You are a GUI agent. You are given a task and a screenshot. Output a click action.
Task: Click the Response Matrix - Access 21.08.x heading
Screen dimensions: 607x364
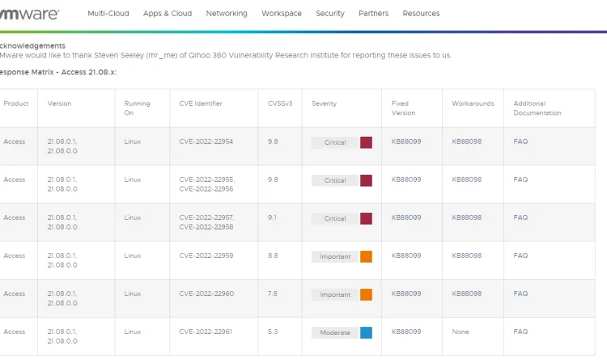tap(58, 72)
